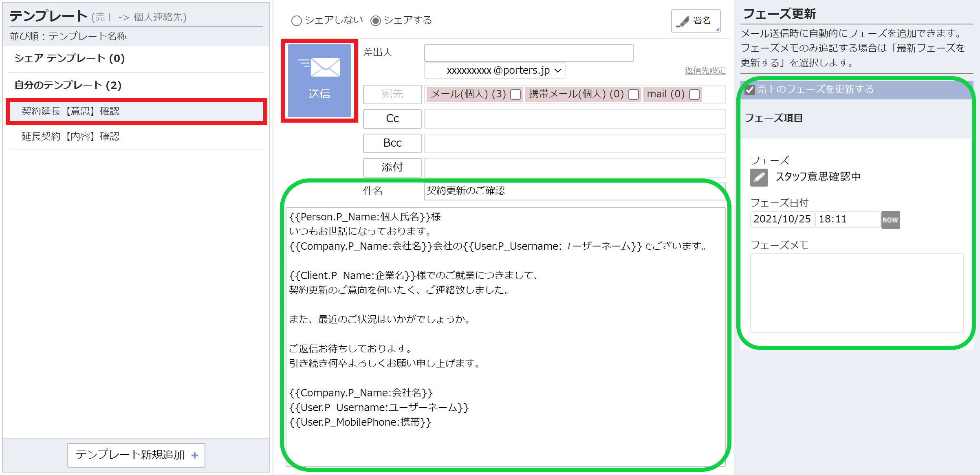Expand シェア テンプレート (0) section
This screenshot has width=980, height=475.
click(x=69, y=58)
